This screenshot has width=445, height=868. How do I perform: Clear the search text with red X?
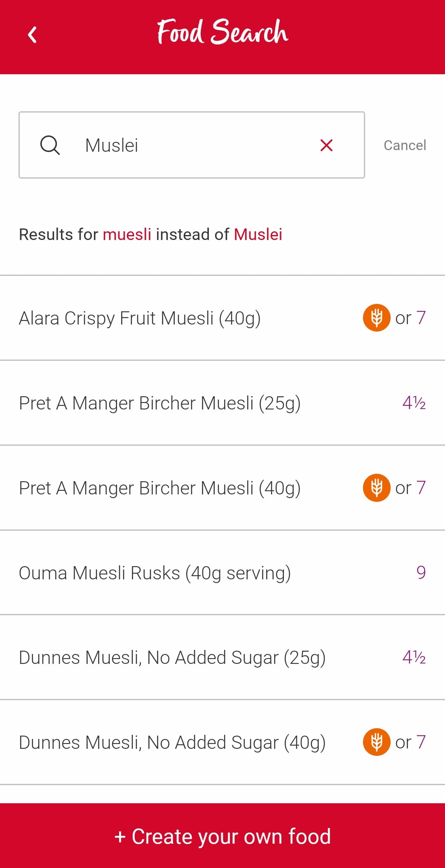pos(326,145)
